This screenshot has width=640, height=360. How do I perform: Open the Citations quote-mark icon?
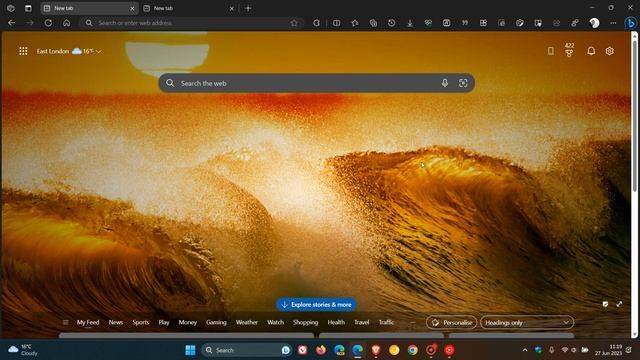click(465, 23)
